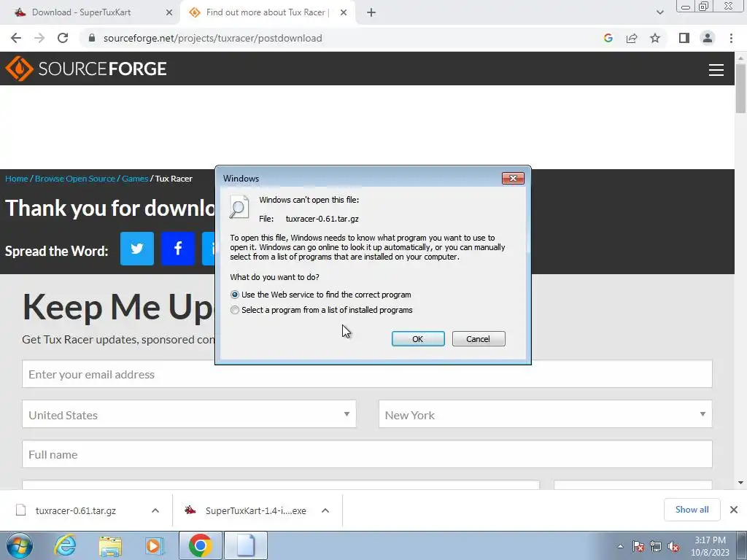Select Use the Web service radio
The width and height of the screenshot is (747, 560).
pos(234,295)
